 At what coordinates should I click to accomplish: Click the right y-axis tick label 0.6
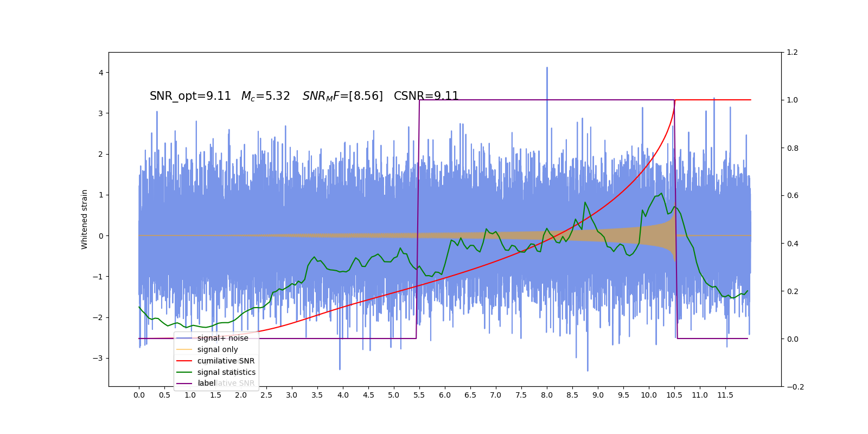coord(792,196)
